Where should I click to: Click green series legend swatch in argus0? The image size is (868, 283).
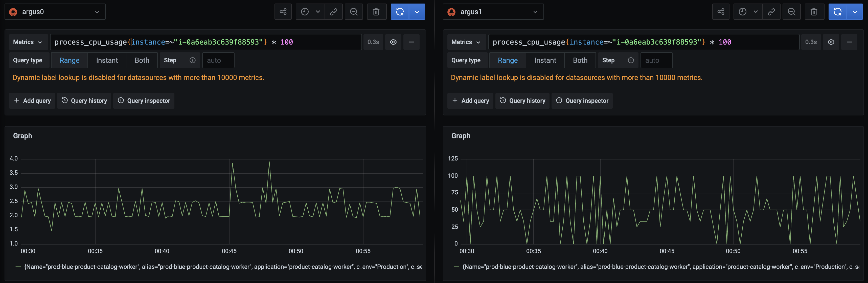[x=18, y=267]
